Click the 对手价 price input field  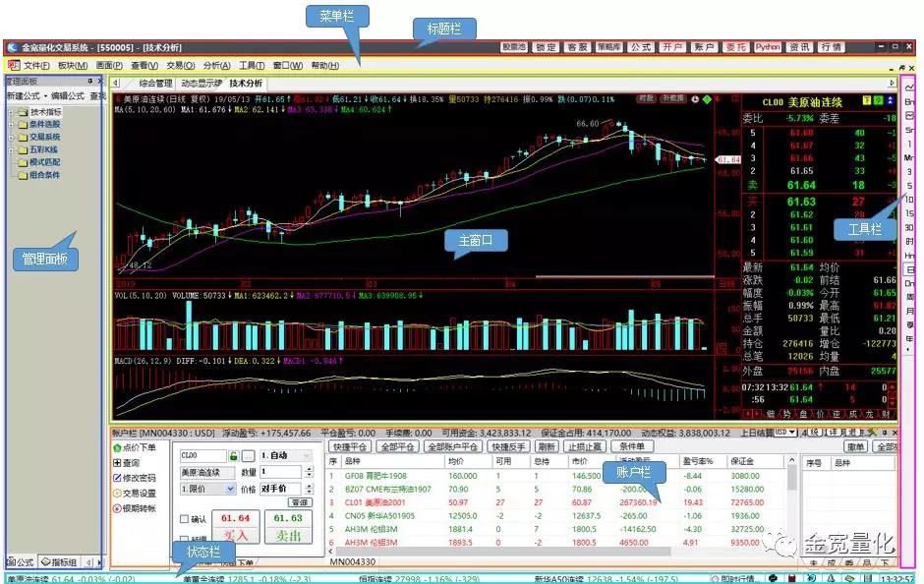click(280, 489)
